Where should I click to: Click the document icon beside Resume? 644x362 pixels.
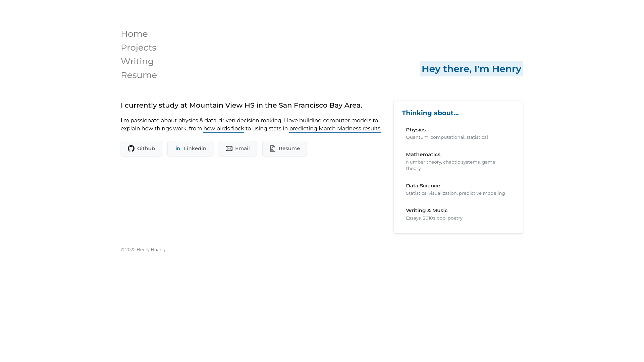click(x=273, y=148)
